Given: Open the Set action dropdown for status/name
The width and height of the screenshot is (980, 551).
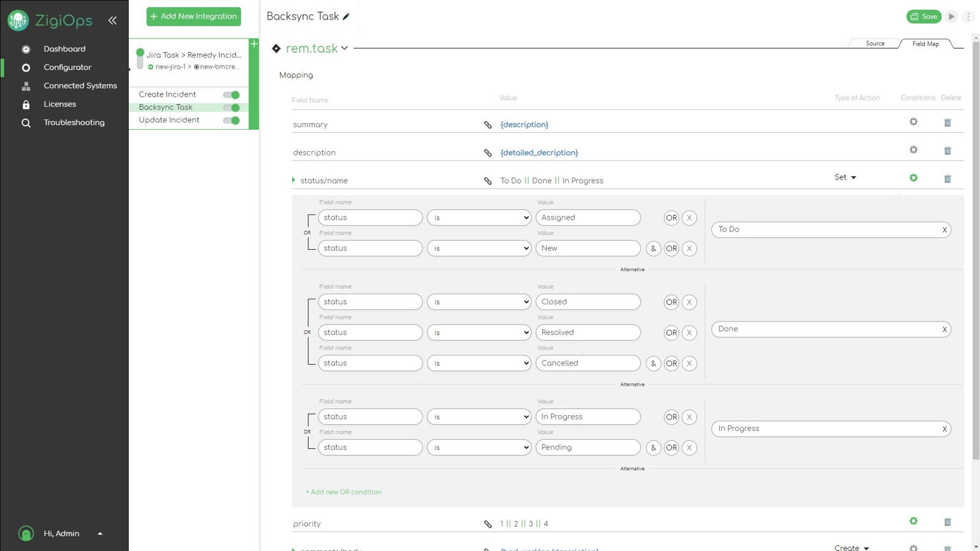Looking at the screenshot, I should [x=845, y=177].
